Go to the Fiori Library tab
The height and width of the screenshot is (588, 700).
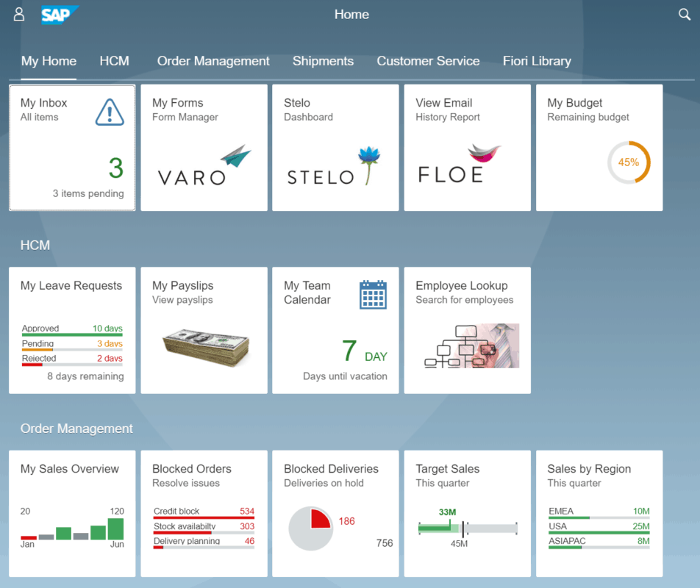[537, 61]
